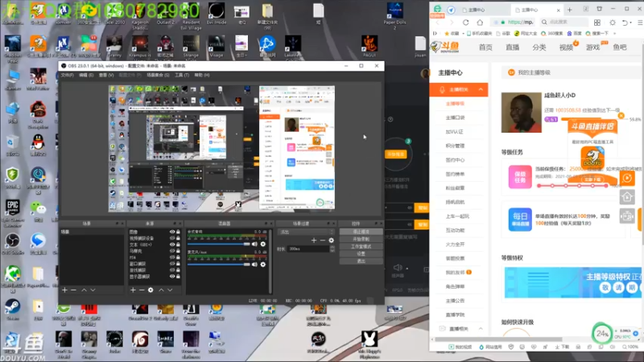644x362 pixels.
Task: Open the QQ penguin desktop icon
Action: (x=38, y=146)
